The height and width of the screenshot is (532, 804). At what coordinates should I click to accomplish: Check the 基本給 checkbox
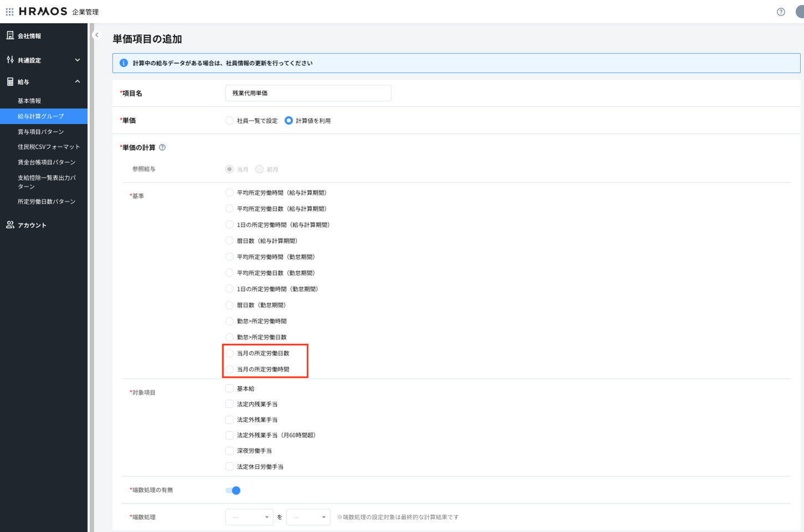point(230,388)
